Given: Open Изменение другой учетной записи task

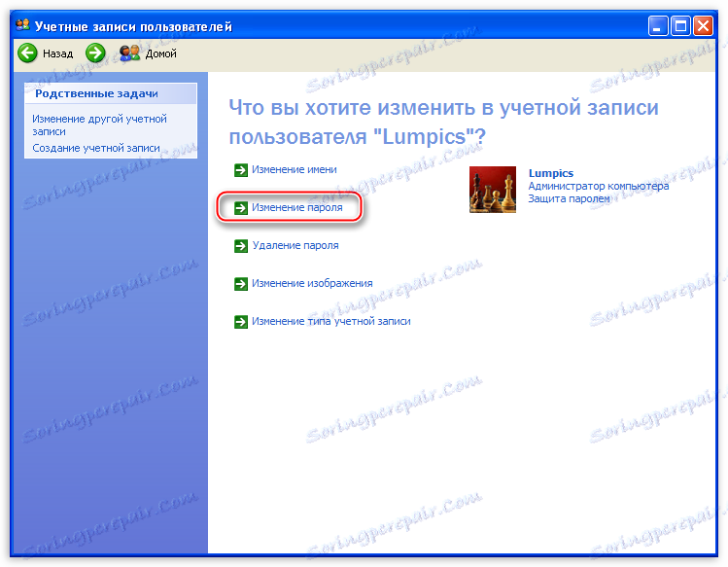Looking at the screenshot, I should point(99,125).
